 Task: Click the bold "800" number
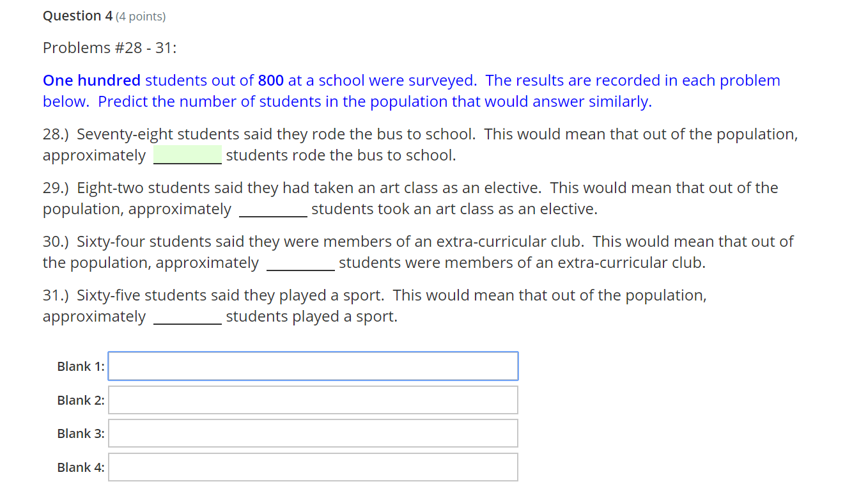(x=271, y=81)
